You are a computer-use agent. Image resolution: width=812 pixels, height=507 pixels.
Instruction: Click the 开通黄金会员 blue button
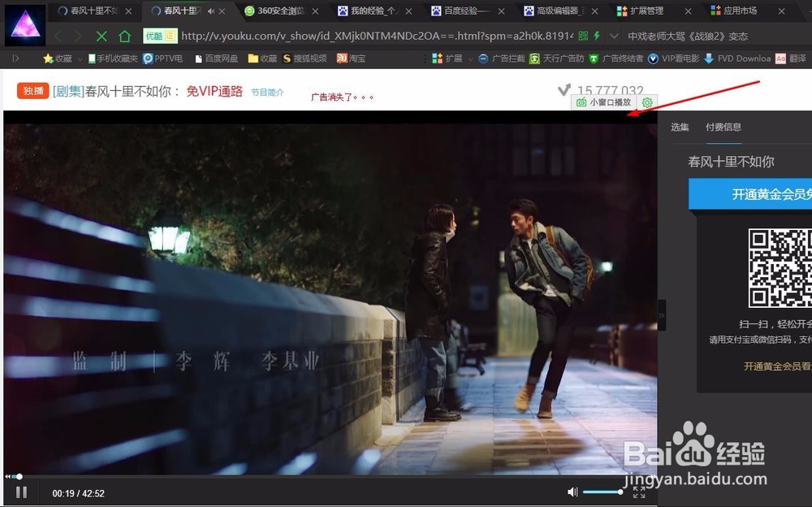click(x=750, y=194)
